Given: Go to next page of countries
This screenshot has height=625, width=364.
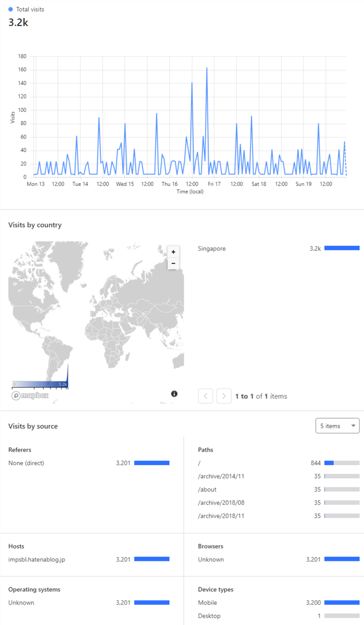Looking at the screenshot, I should pos(224,396).
